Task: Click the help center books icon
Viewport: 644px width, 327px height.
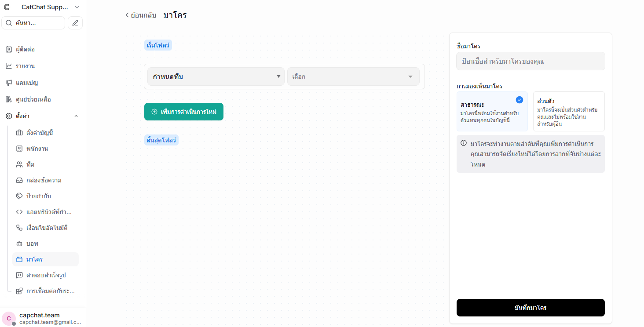Action: 9,99
